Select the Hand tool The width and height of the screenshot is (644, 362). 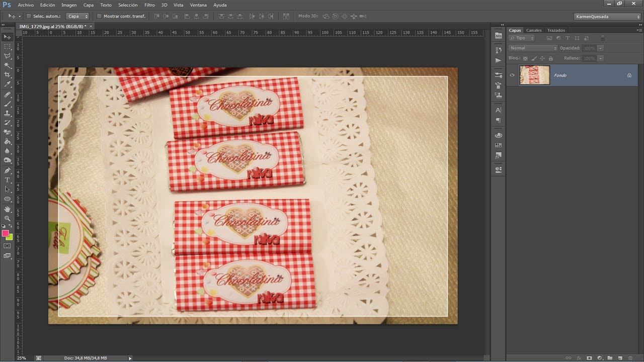pyautogui.click(x=8, y=209)
